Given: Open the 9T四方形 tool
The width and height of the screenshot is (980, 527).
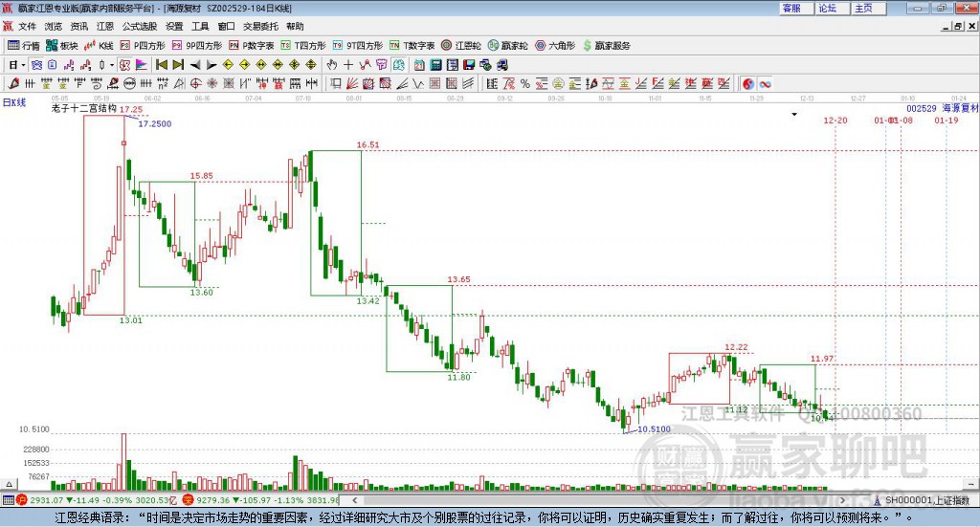Looking at the screenshot, I should [358, 46].
